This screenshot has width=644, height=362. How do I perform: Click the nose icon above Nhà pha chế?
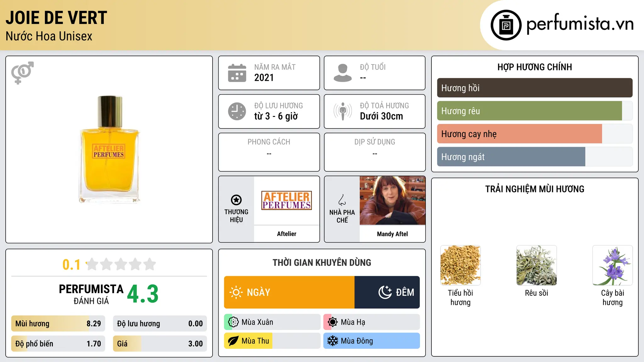coord(342,200)
